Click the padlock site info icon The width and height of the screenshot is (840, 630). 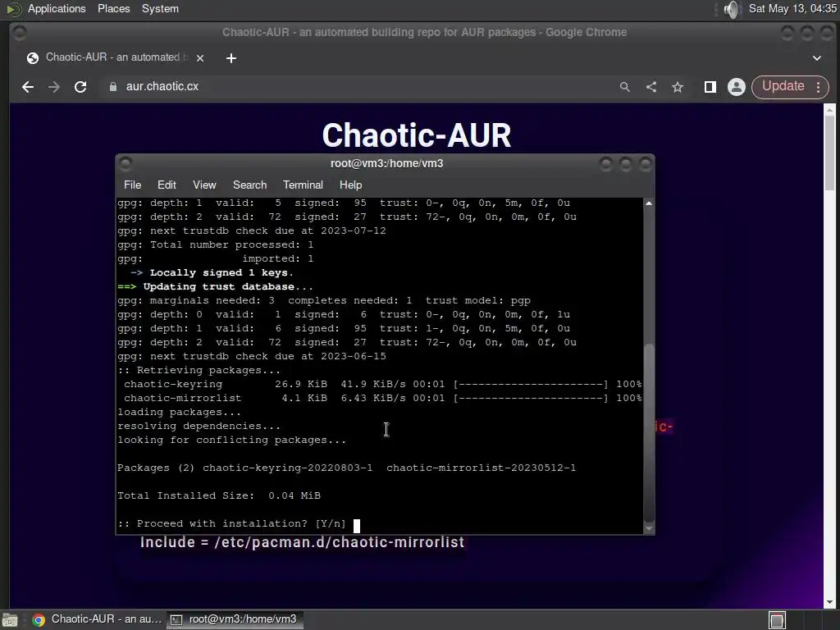[x=113, y=87]
